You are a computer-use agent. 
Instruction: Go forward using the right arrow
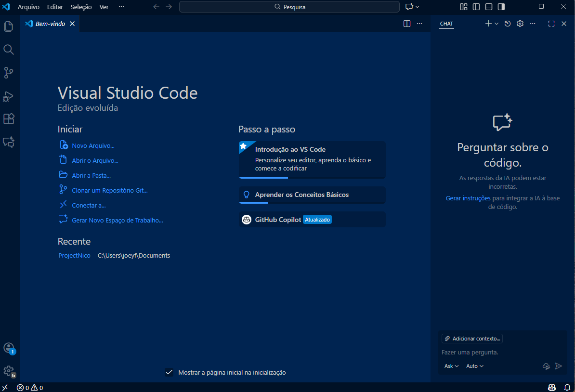click(x=169, y=7)
